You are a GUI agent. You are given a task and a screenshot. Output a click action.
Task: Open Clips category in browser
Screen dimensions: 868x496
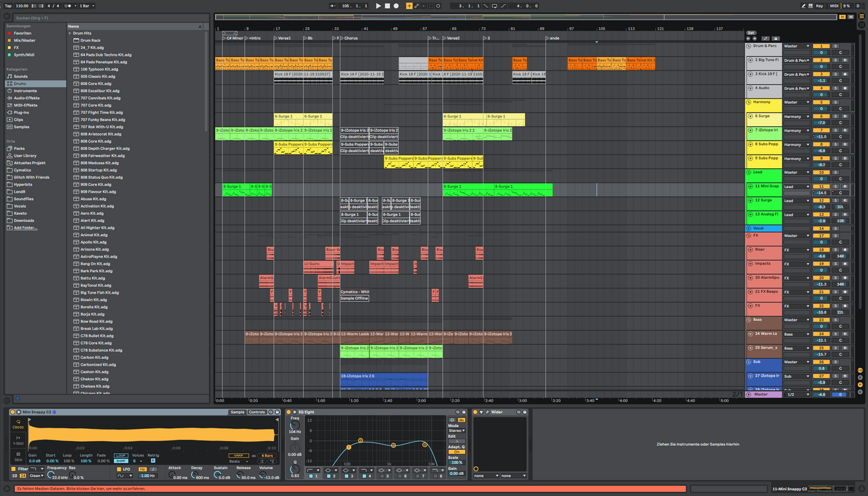coord(18,119)
